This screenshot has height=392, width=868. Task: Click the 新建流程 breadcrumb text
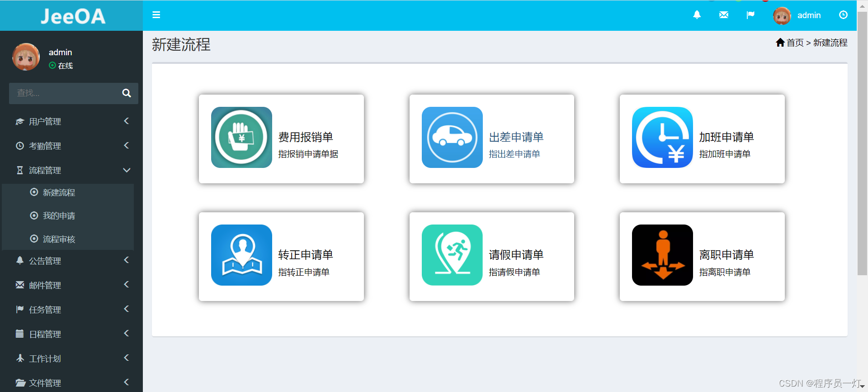pyautogui.click(x=830, y=43)
